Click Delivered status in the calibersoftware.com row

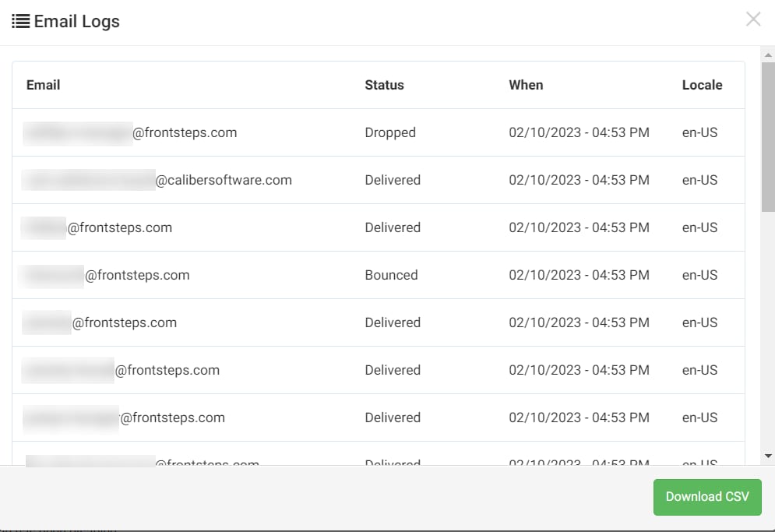[x=393, y=180]
